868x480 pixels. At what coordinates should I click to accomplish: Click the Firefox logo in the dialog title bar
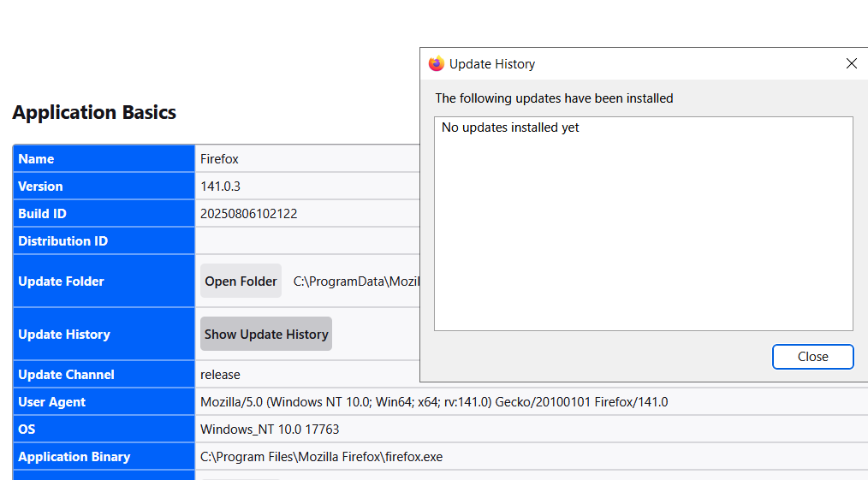click(x=437, y=64)
